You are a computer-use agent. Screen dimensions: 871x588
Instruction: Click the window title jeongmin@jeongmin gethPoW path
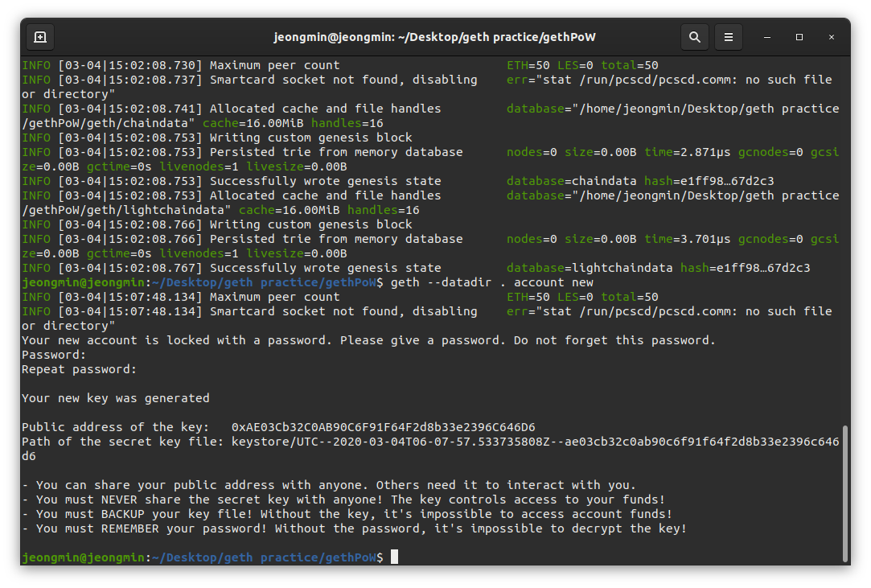click(x=434, y=37)
